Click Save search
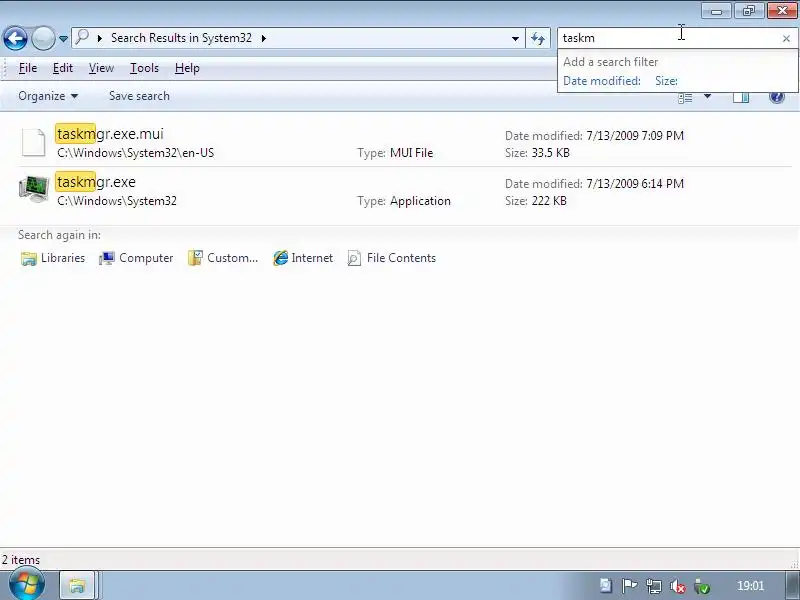The height and width of the screenshot is (600, 800). pyautogui.click(x=139, y=96)
